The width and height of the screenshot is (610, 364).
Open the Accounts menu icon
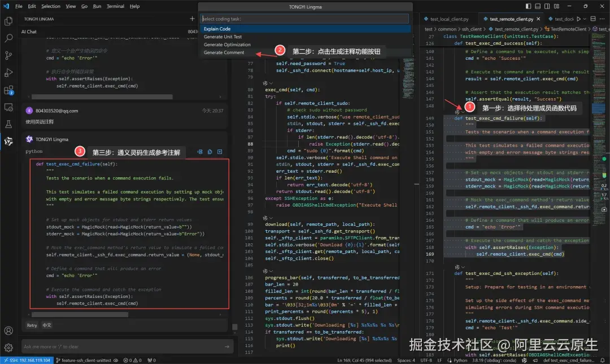[x=8, y=331]
